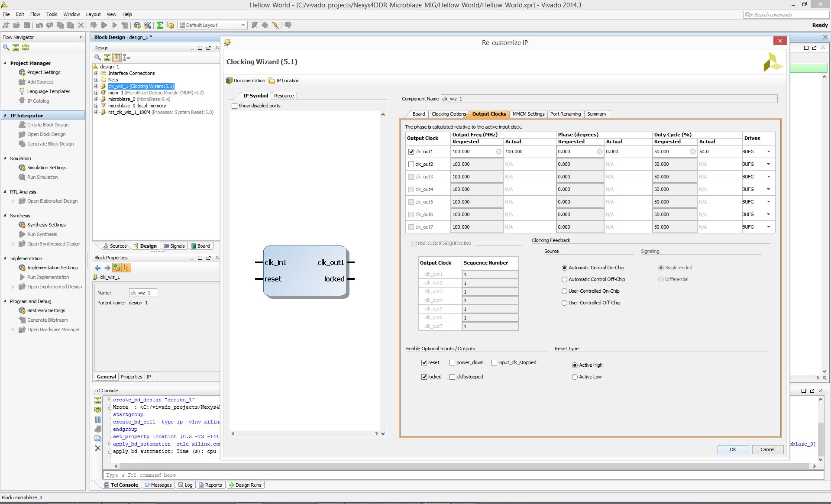Image resolution: width=831 pixels, height=504 pixels.
Task: Click the Flow Navigator search icon
Action: [6, 47]
